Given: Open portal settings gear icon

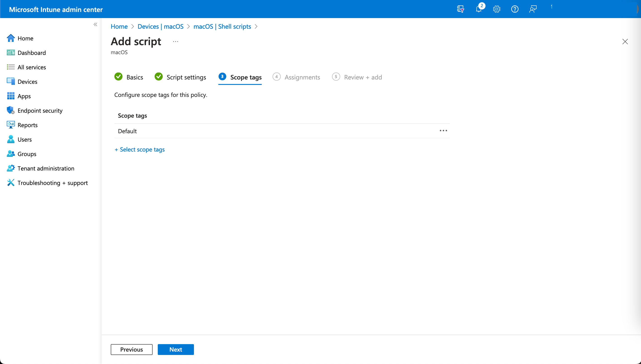Looking at the screenshot, I should (x=497, y=9).
